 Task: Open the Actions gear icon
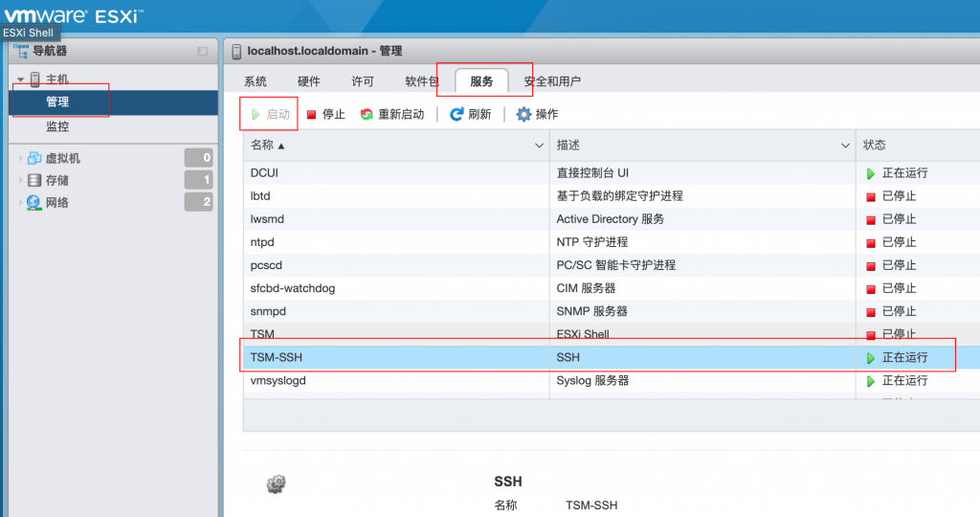[523, 115]
